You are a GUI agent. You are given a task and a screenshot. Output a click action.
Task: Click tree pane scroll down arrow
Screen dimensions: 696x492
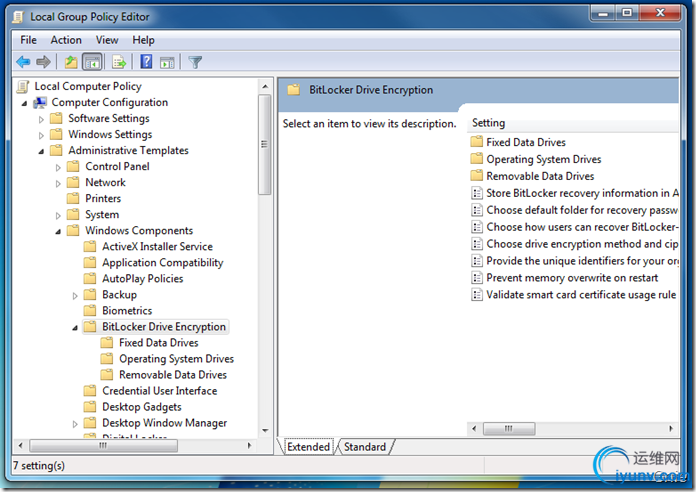click(x=265, y=430)
